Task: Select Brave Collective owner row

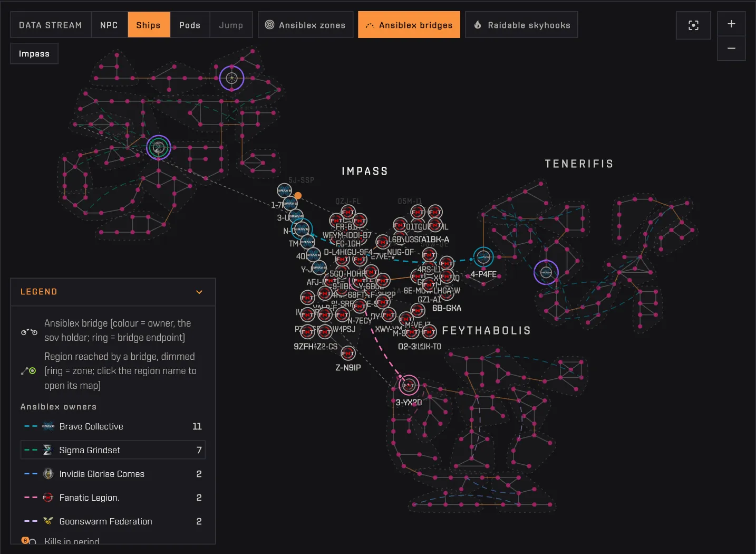Action: click(x=113, y=426)
